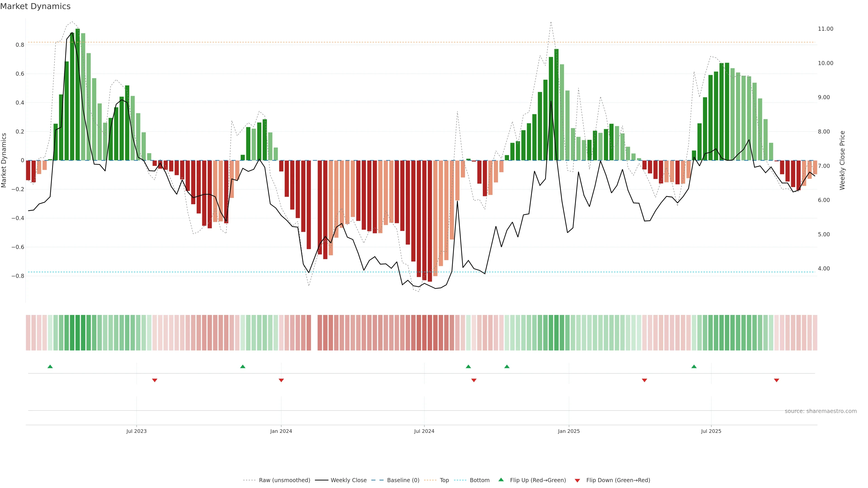Click the flip-up marker before Jul 2025
This screenshot has width=868, height=488.
pos(694,366)
